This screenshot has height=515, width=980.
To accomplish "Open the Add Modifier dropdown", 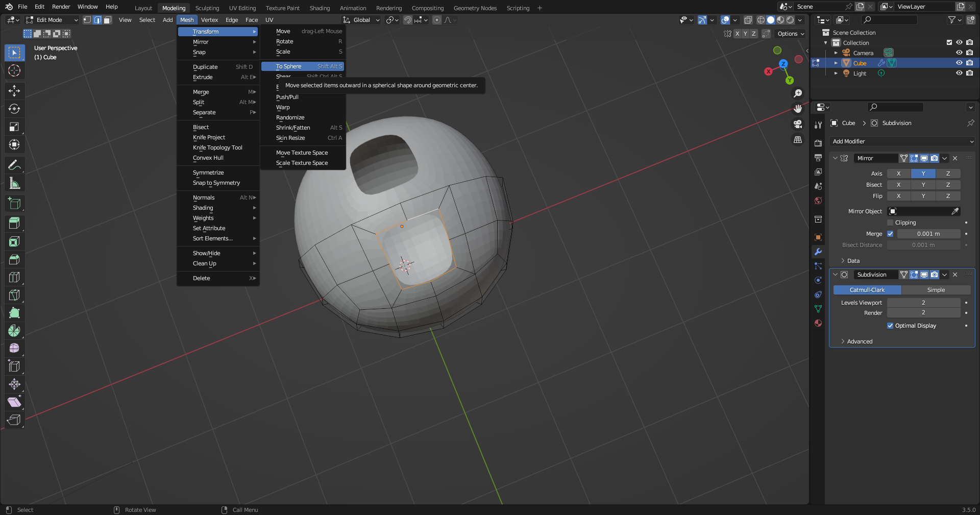I will (902, 141).
